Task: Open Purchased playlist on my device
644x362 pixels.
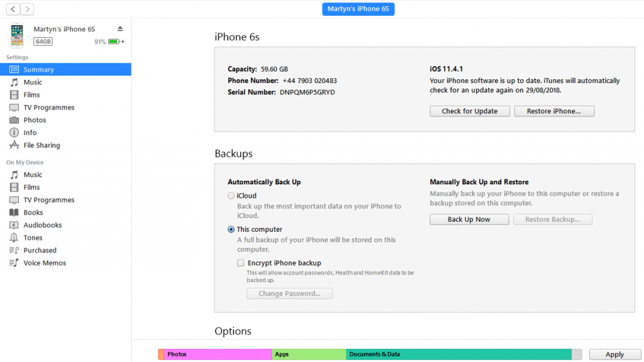Action: point(65,250)
